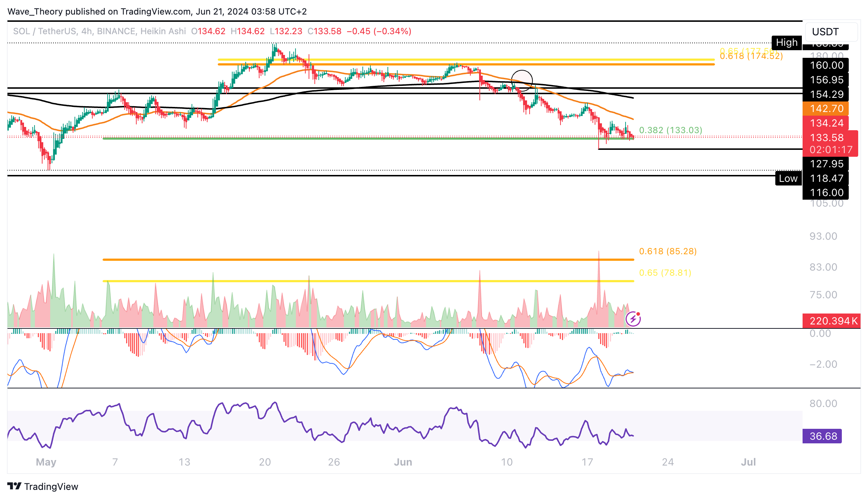Click the red 133.58 current price label

pyautogui.click(x=827, y=137)
